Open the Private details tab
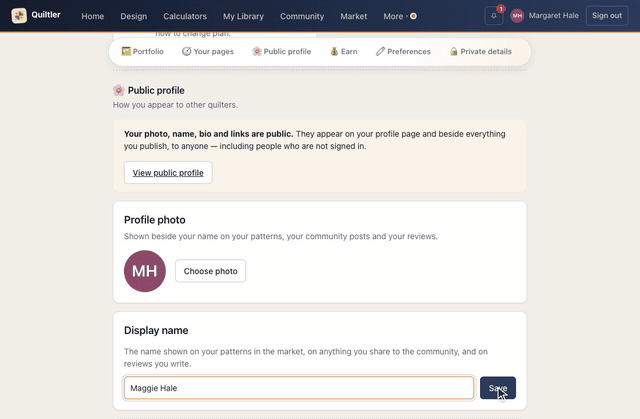Image resolution: width=640 pixels, height=419 pixels. pyautogui.click(x=480, y=51)
